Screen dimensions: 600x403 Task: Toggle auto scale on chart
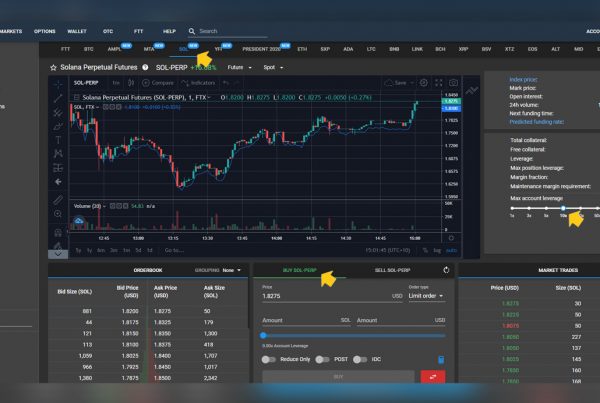(452, 250)
